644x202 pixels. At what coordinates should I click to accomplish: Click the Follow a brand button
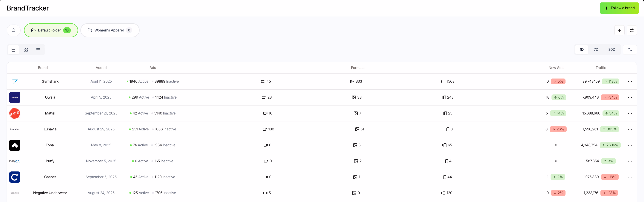[620, 8]
